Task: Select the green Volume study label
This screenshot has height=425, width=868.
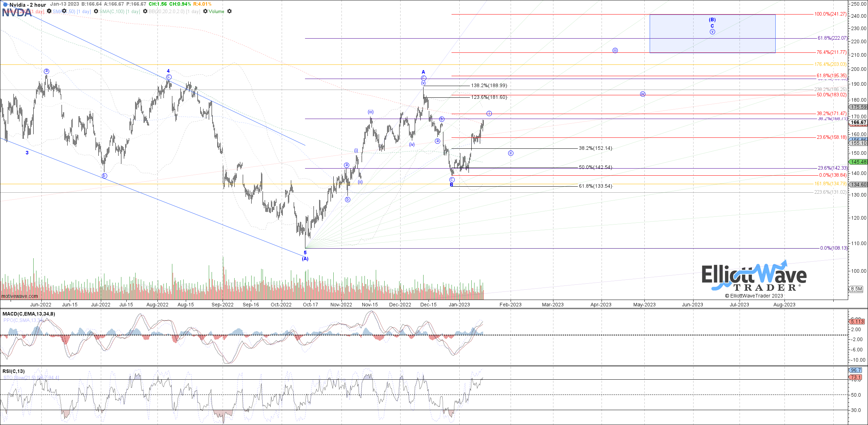Action: pos(217,11)
